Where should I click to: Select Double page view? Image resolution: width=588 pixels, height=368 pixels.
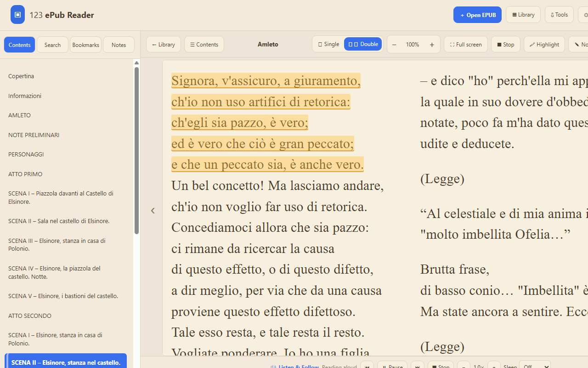363,44
